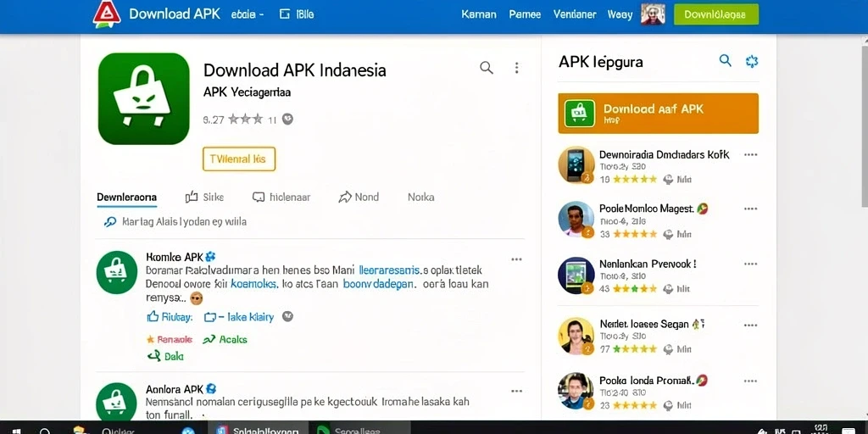Click the 'lake kiairy' comment button
The width and height of the screenshot is (868, 434).
coord(238,317)
